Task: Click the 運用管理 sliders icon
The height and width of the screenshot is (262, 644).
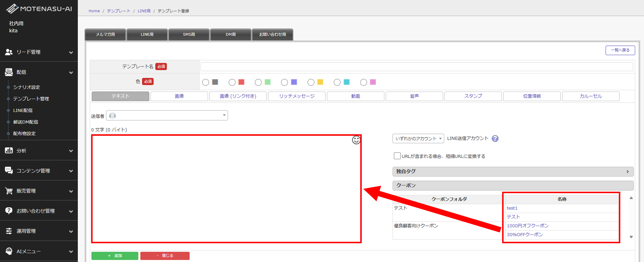Action: pyautogui.click(x=9, y=231)
